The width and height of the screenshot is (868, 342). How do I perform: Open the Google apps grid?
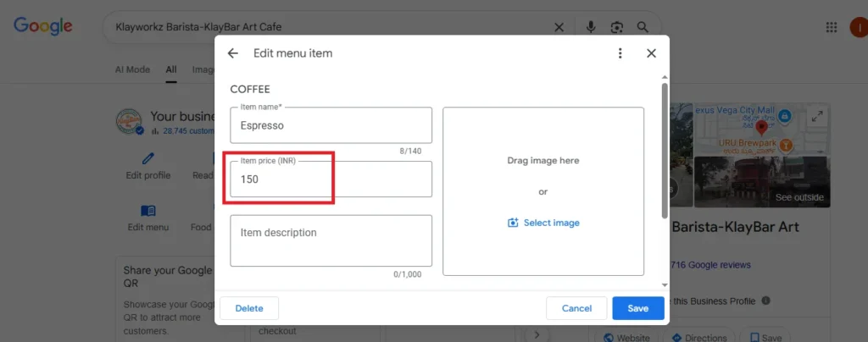tap(831, 28)
